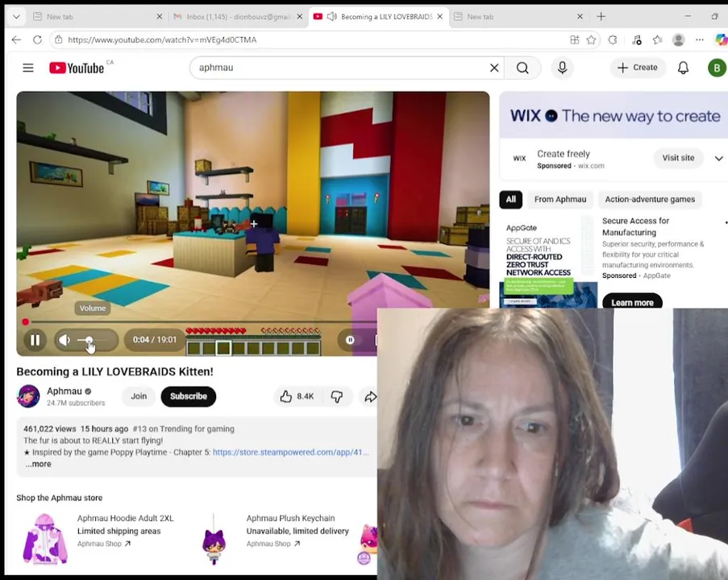The width and height of the screenshot is (728, 580).
Task: Toggle the autoplay switch in the player
Action: click(350, 340)
